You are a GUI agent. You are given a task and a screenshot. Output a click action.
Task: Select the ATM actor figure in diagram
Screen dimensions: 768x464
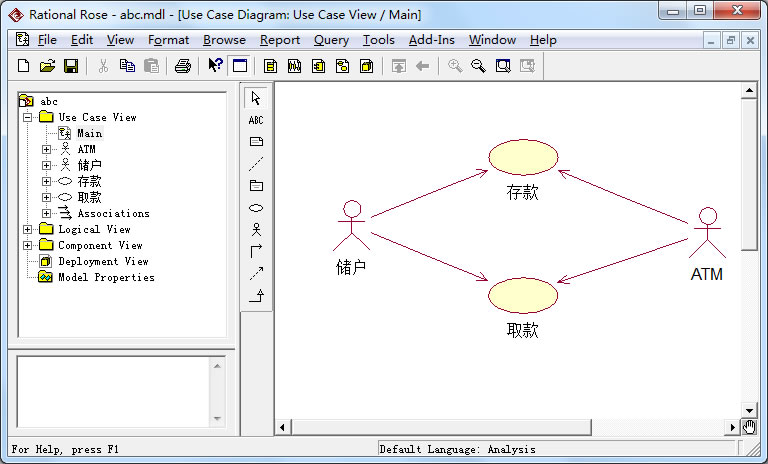point(707,233)
